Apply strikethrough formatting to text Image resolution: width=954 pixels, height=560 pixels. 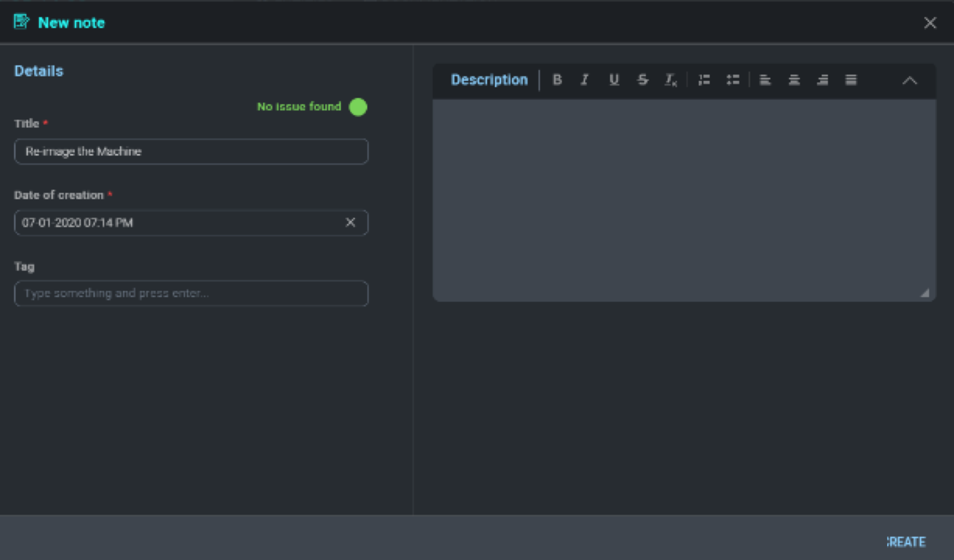(642, 80)
